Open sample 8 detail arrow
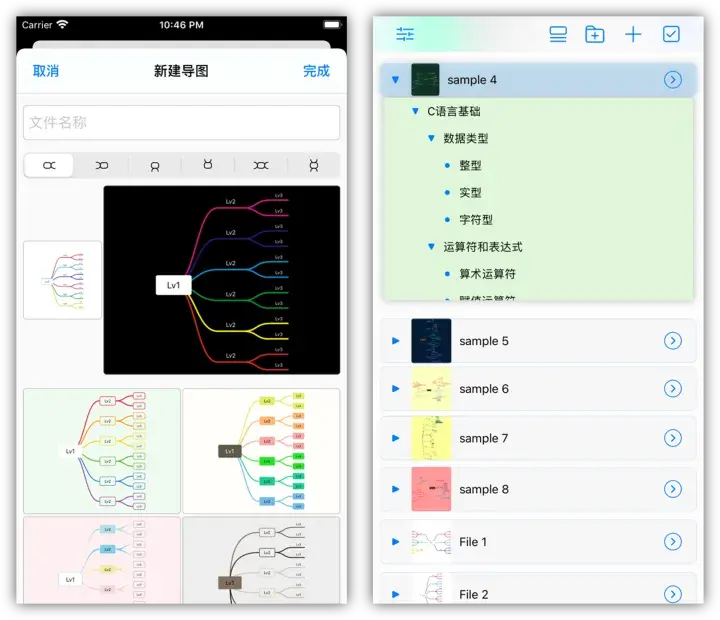The height and width of the screenshot is (620, 720). tap(673, 489)
